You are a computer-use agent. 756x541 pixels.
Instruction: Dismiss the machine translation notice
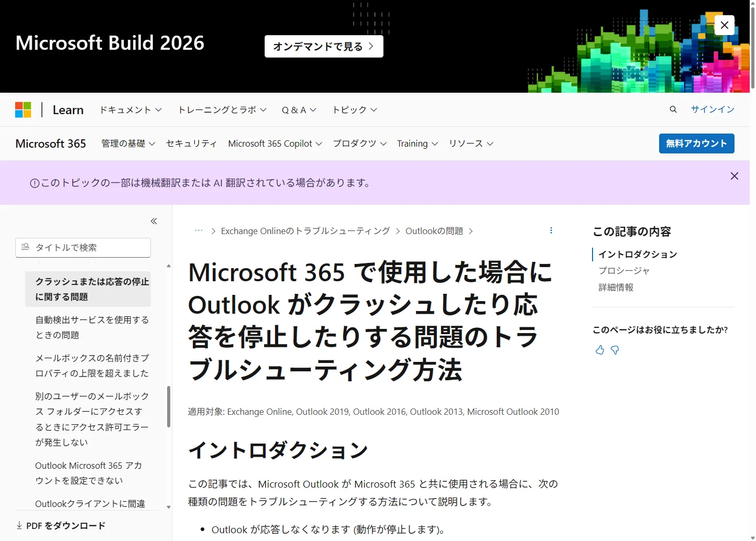[x=735, y=176]
